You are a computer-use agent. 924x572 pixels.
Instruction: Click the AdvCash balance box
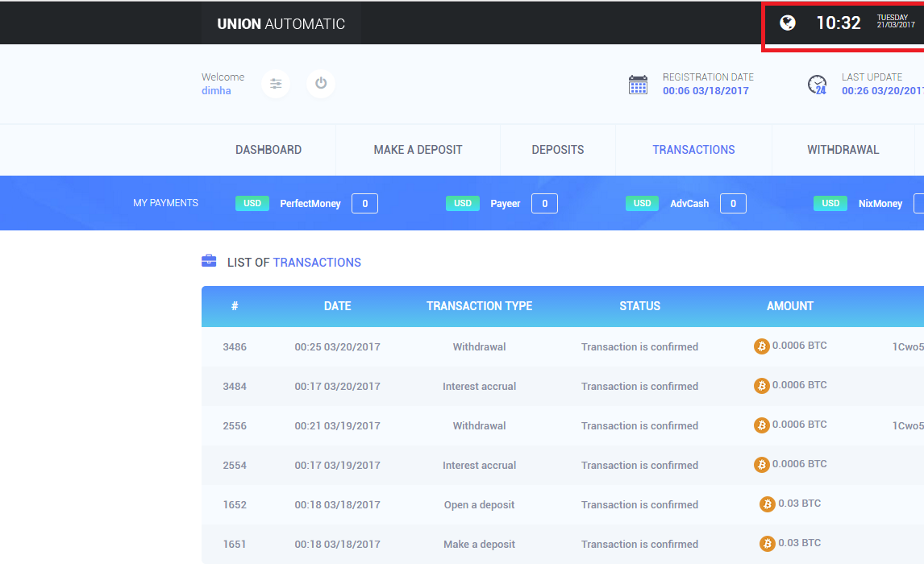click(x=733, y=204)
